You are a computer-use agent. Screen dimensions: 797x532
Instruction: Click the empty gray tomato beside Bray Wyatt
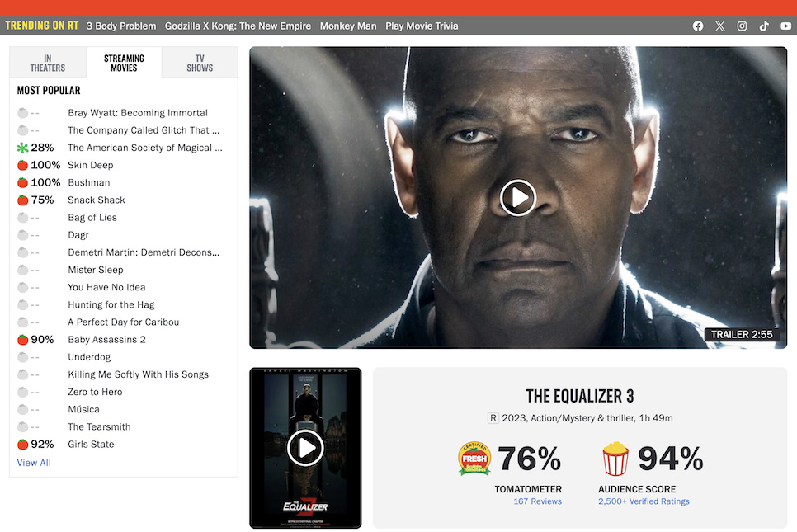(22, 113)
